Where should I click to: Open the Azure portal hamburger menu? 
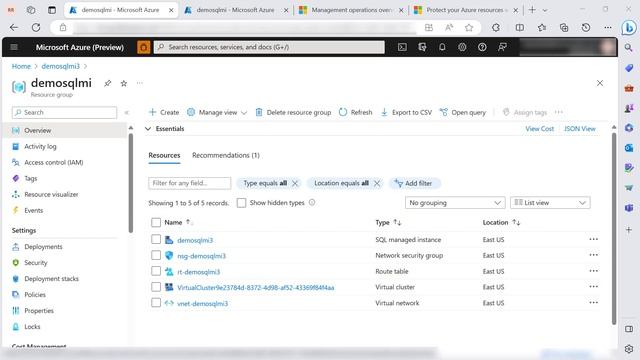click(x=14, y=47)
